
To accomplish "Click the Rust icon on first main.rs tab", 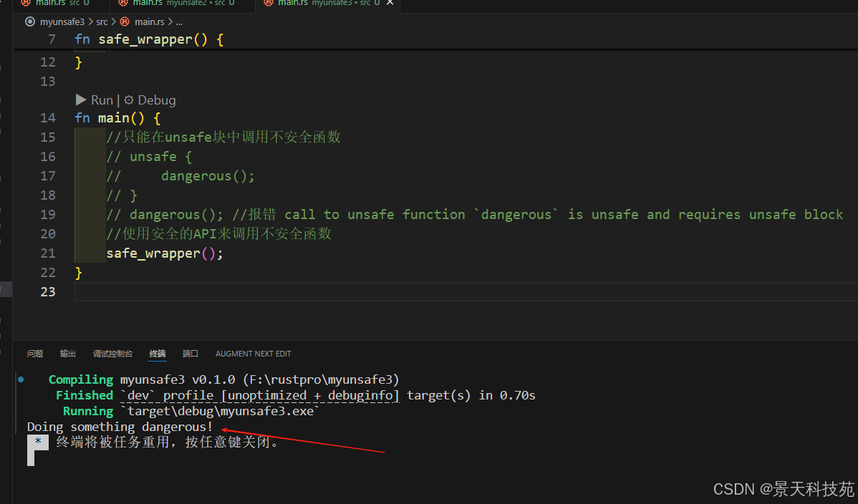I will [25, 3].
